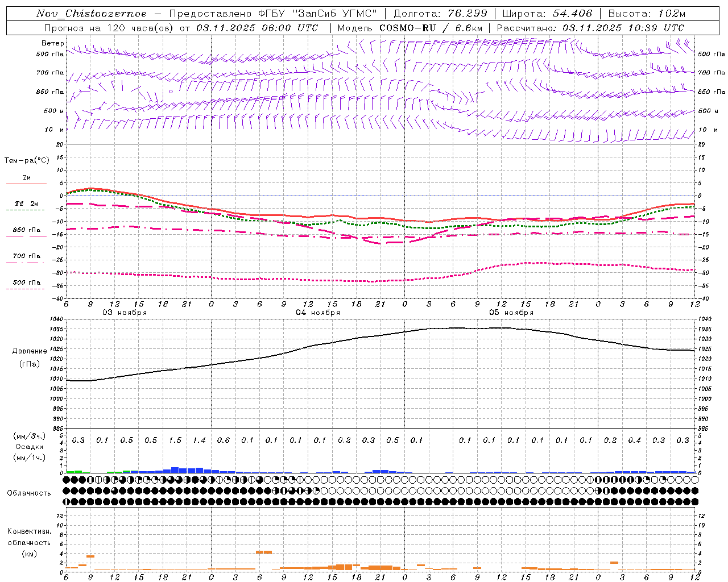Click the 12 value on the left convective cloud axis
728x582 pixels.
(60, 516)
